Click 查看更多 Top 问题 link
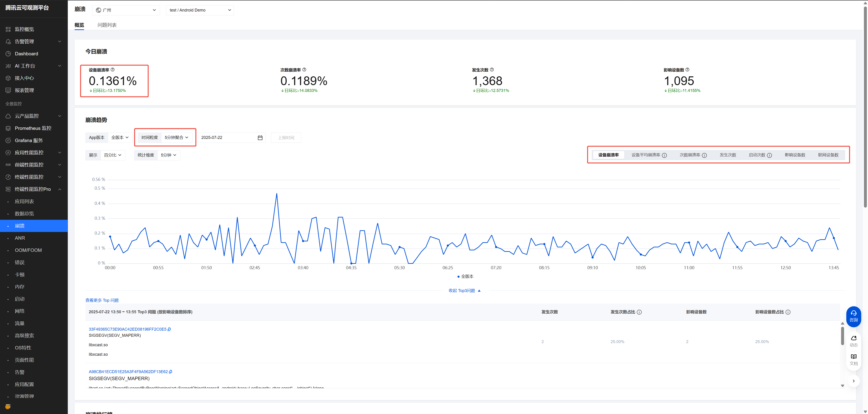Screen dimensions: 868x414 tap(102, 300)
